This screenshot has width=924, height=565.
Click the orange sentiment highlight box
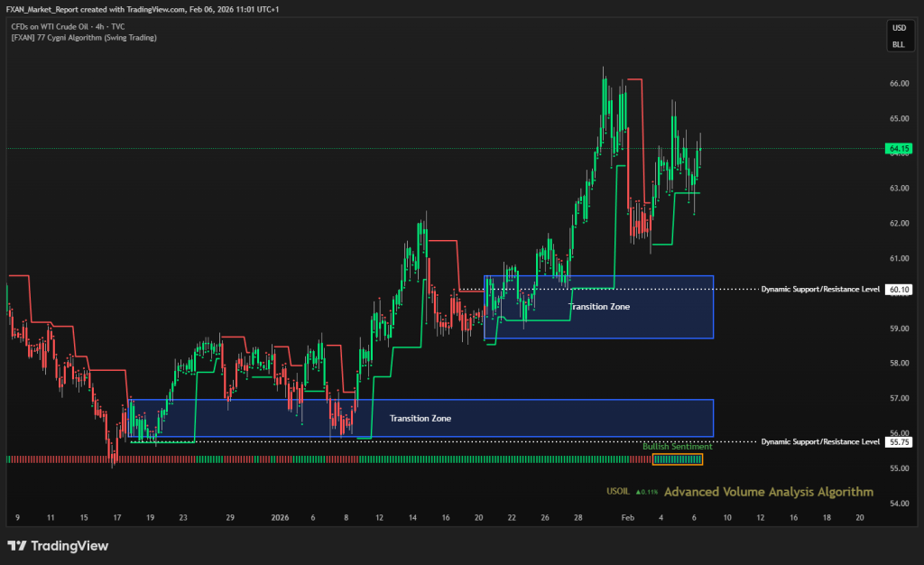point(677,459)
